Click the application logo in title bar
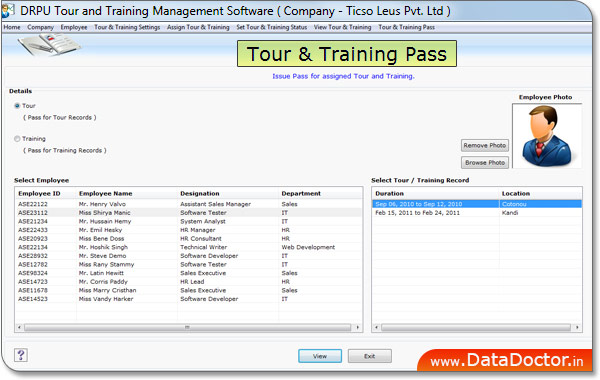The image size is (600, 380). pyautogui.click(x=8, y=10)
